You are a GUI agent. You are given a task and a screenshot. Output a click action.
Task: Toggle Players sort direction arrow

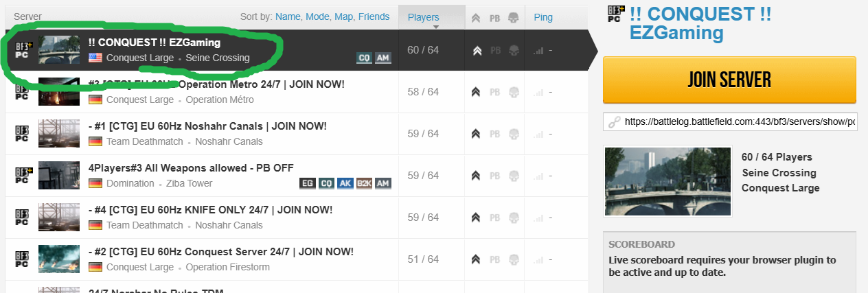[435, 27]
